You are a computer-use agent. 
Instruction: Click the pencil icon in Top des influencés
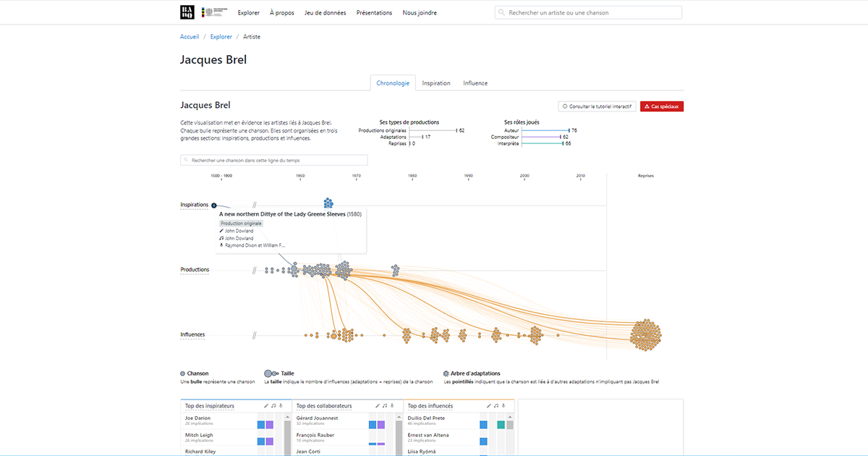click(x=488, y=406)
